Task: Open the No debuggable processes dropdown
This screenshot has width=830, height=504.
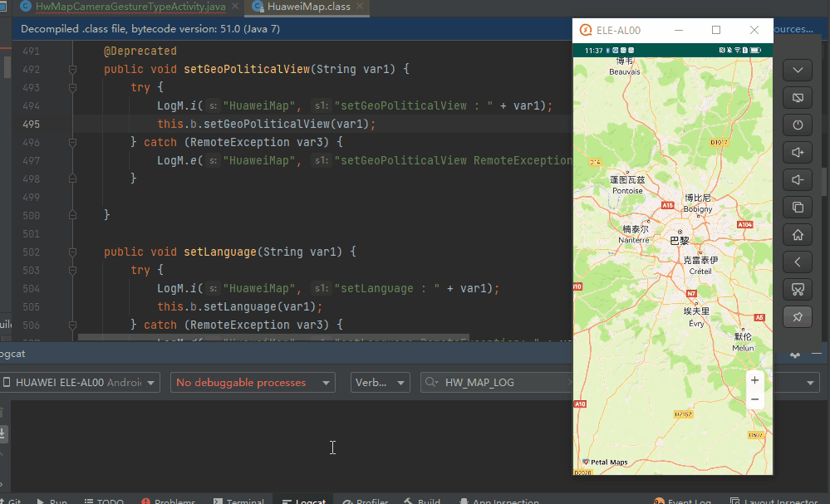Action: click(x=252, y=383)
